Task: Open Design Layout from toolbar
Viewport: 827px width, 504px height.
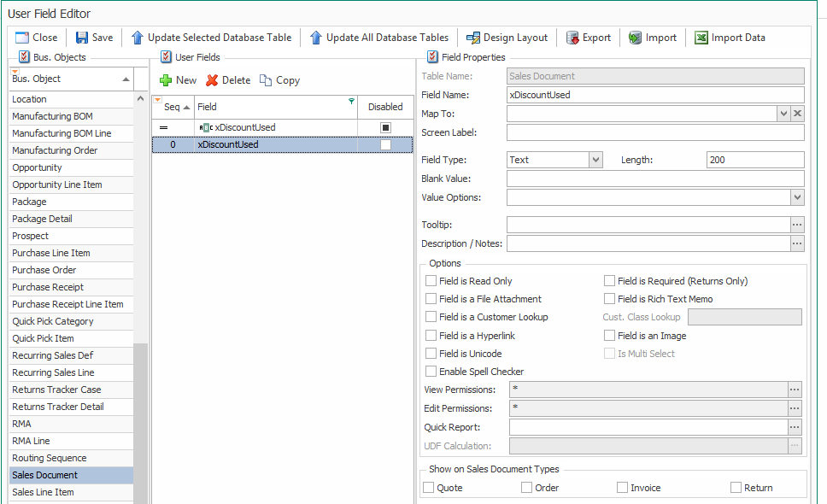Action: (x=473, y=38)
